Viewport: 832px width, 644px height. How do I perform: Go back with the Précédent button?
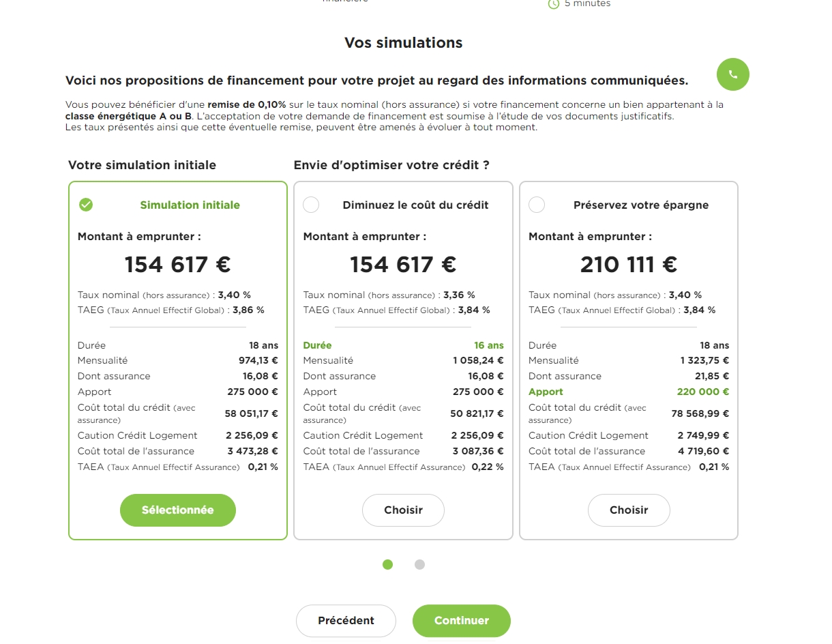[x=346, y=621]
